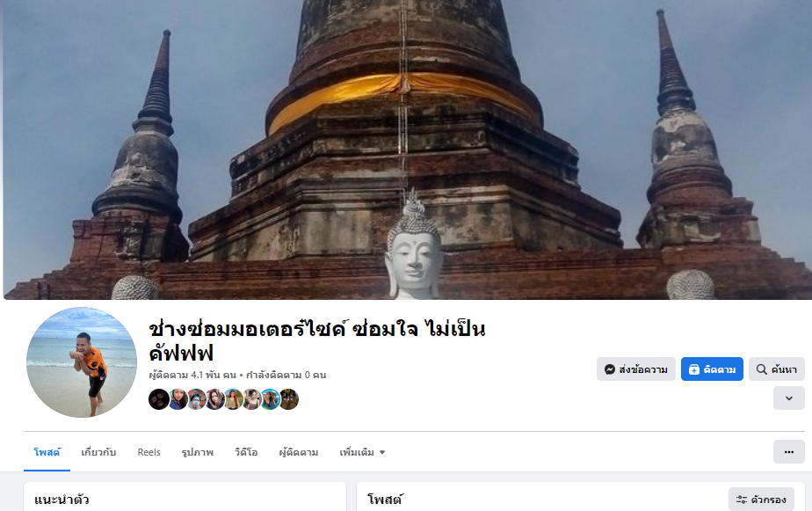Click the magnifier icon beside ค้นหา
Image resolution: width=812 pixels, height=511 pixels.
[761, 369]
